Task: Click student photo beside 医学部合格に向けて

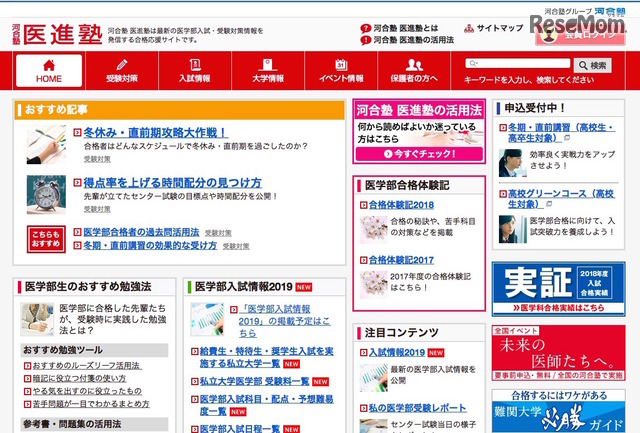Action: 512,229
